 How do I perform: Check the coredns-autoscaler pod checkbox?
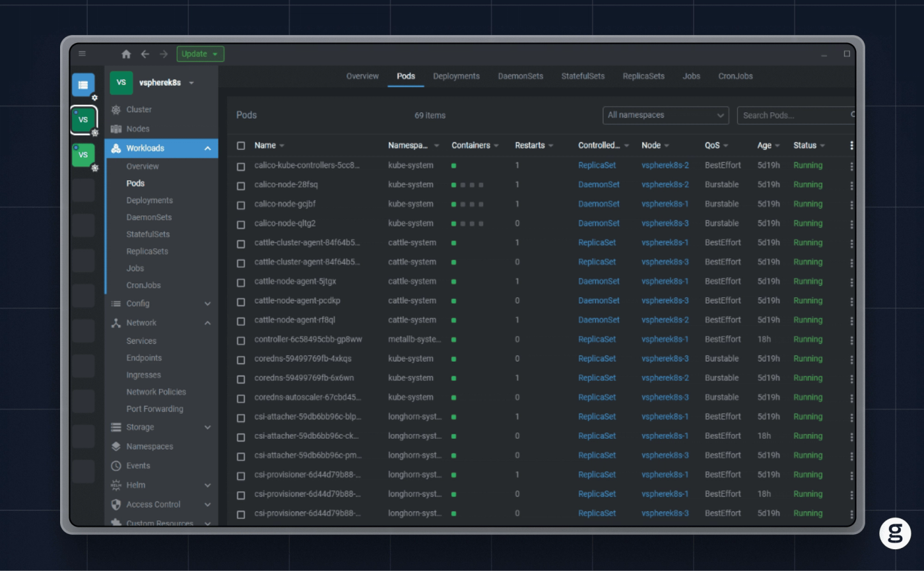tap(241, 398)
